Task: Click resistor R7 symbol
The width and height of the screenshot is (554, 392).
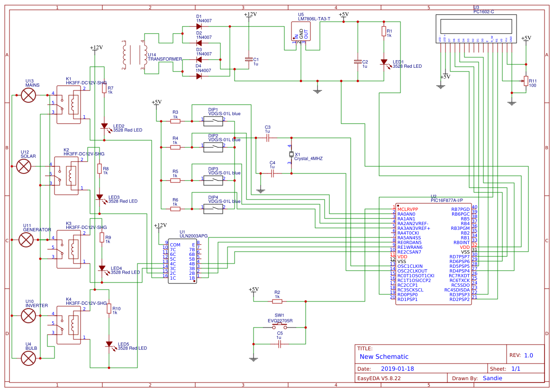Action: point(104,88)
